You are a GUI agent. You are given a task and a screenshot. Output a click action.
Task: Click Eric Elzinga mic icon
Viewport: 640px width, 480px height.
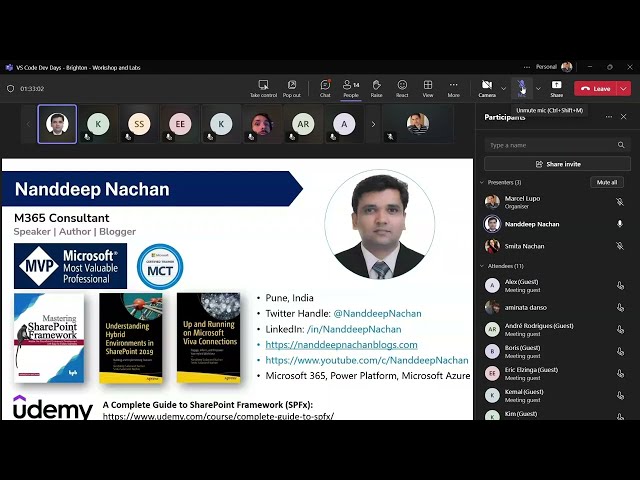tap(620, 373)
